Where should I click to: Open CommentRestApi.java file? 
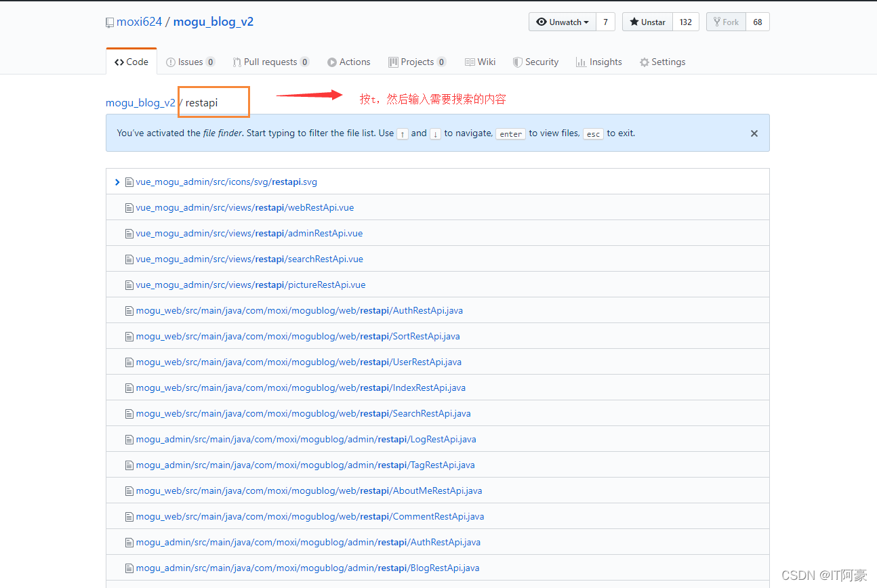(x=310, y=516)
